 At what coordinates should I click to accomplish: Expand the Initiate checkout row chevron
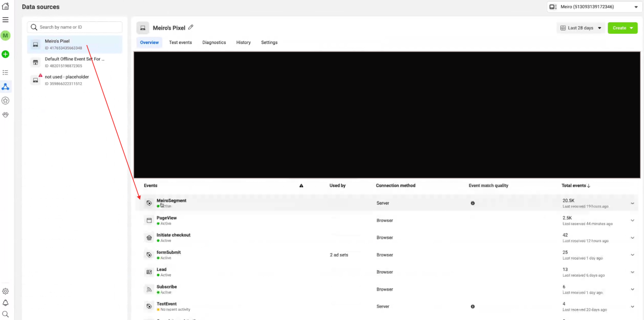[x=632, y=238]
